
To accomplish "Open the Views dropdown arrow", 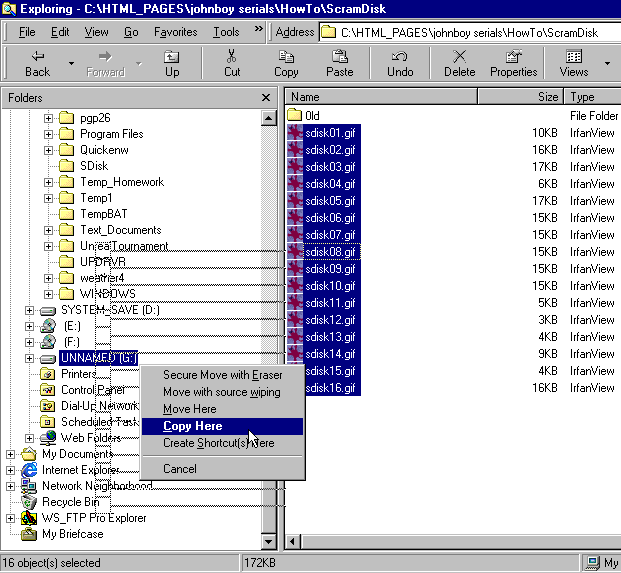I will tap(607, 64).
